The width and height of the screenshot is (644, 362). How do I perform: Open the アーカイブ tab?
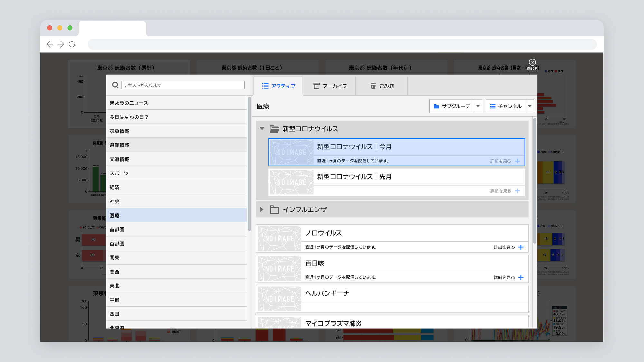(x=329, y=86)
